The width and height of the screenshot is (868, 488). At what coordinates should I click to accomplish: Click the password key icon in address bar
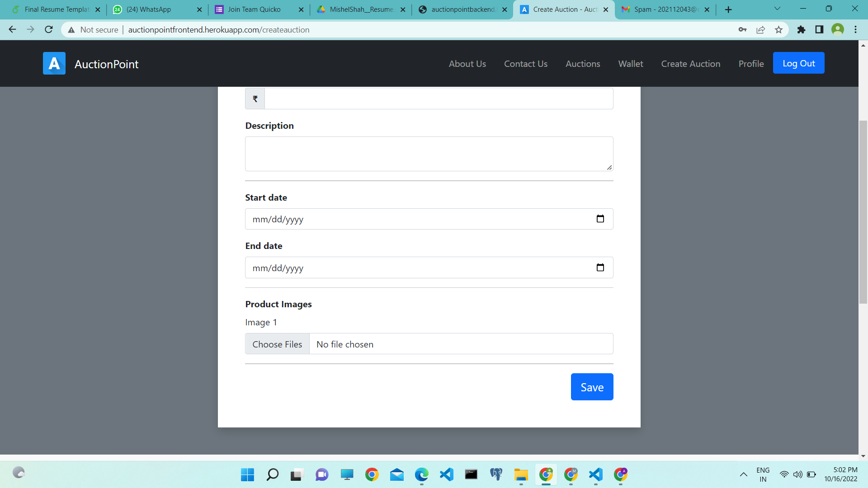(x=743, y=29)
